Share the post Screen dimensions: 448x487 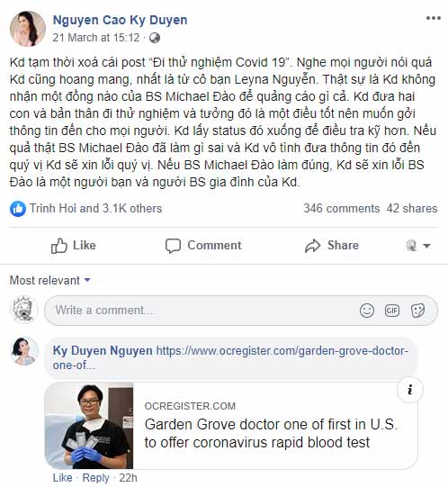pyautogui.click(x=332, y=246)
